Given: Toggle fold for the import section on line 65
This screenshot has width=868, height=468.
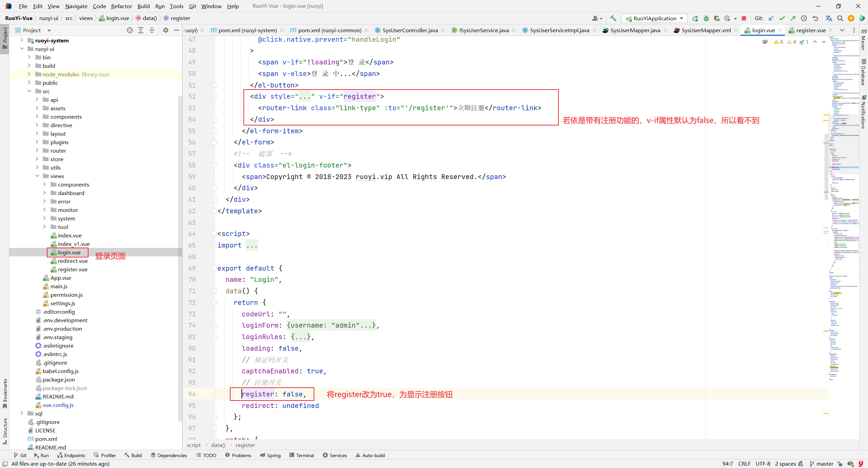Looking at the screenshot, I should coord(214,245).
